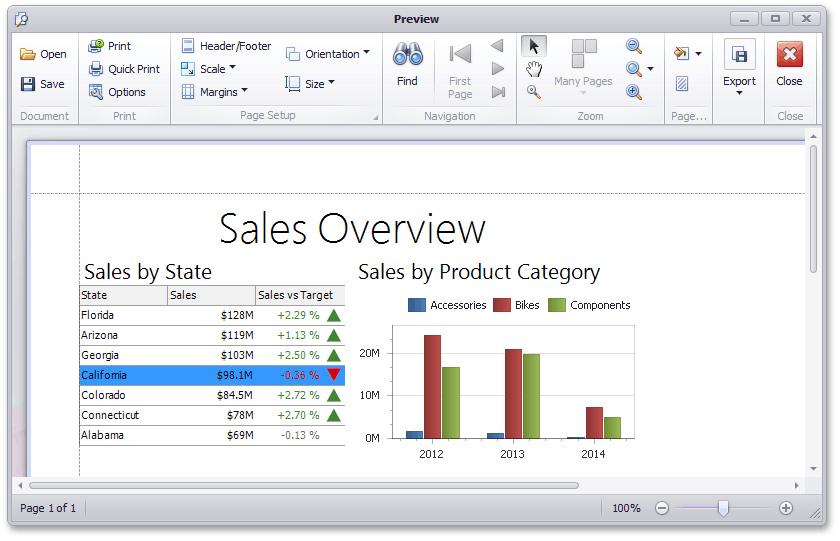840x541 pixels.
Task: Click the Header/Footer button
Action: pyautogui.click(x=226, y=46)
